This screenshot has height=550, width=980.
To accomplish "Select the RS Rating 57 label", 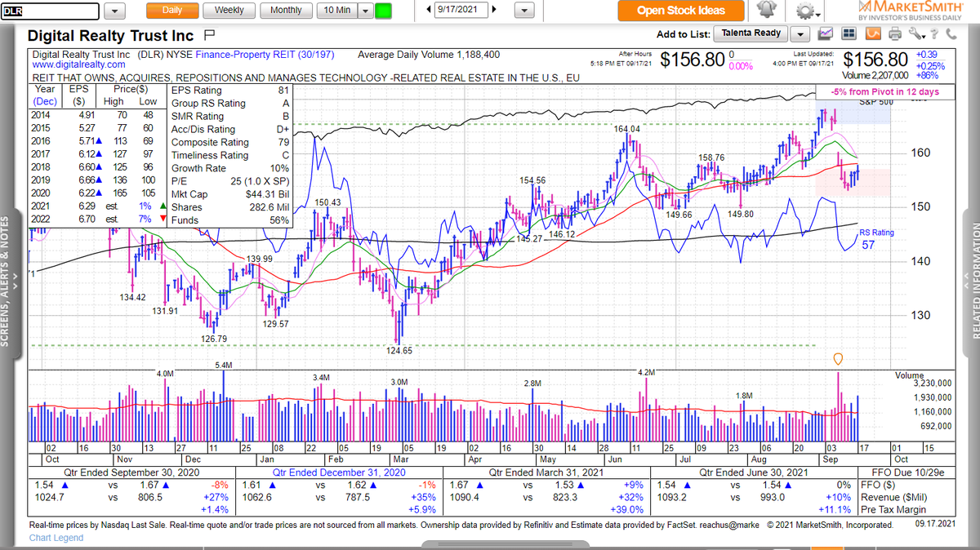I will click(x=876, y=238).
